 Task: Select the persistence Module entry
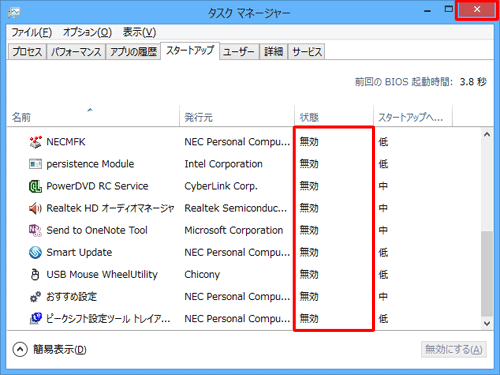pyautogui.click(x=90, y=164)
